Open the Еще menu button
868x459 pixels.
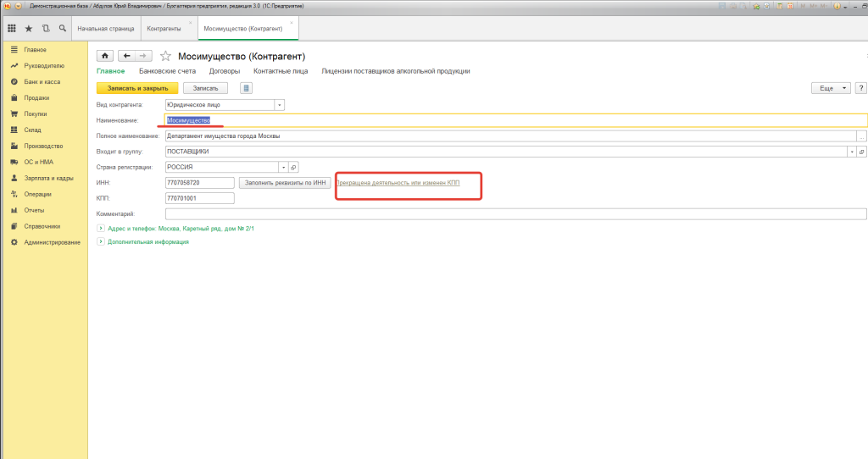831,88
